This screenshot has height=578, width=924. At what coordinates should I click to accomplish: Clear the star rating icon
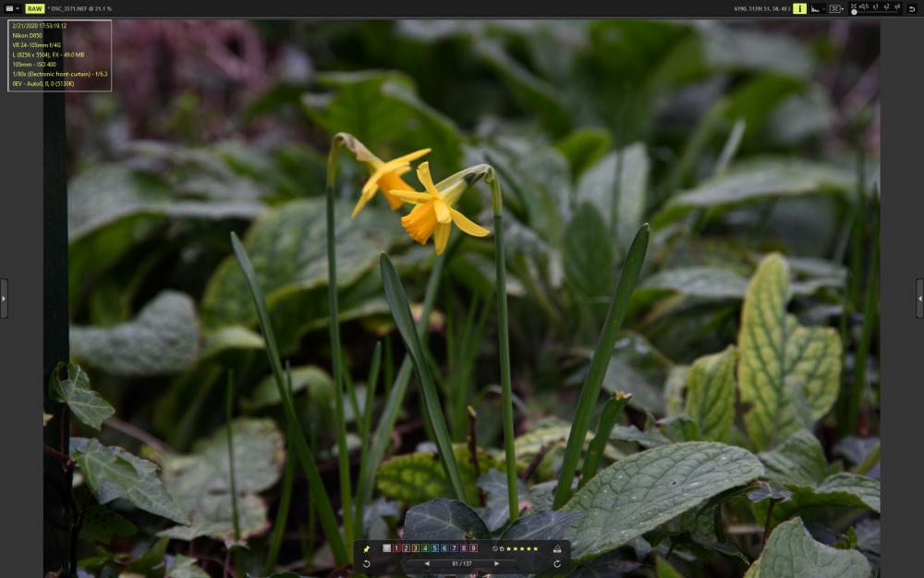coord(495,549)
